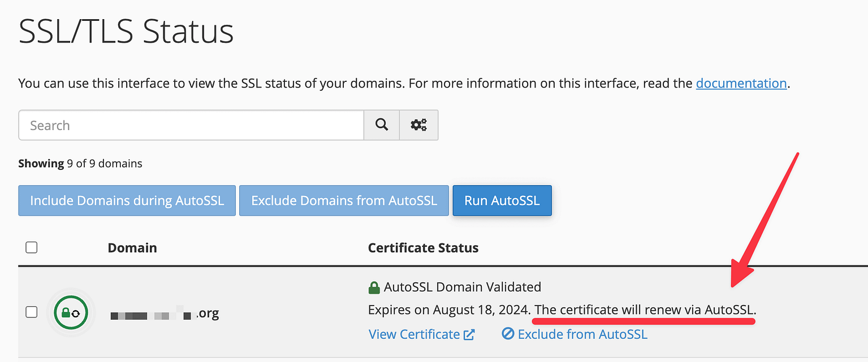868x362 pixels.
Task: Click the AutoSSL Domain Validated status text
Action: tap(463, 287)
